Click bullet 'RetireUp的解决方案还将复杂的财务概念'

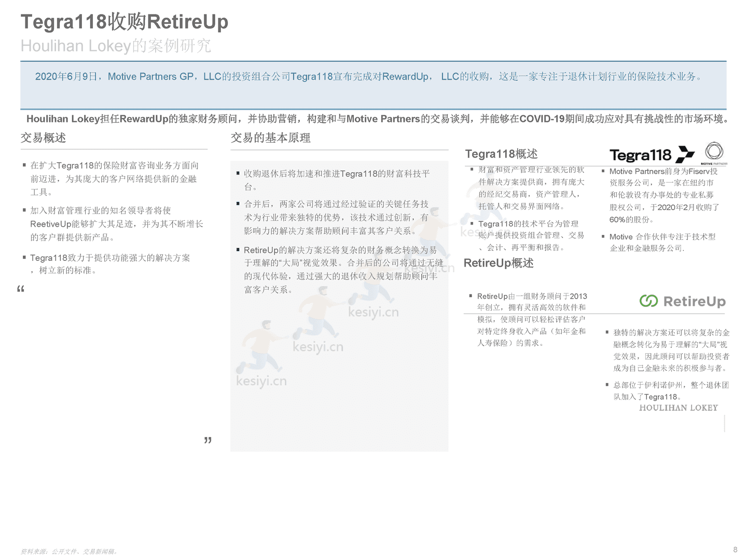tap(340, 270)
